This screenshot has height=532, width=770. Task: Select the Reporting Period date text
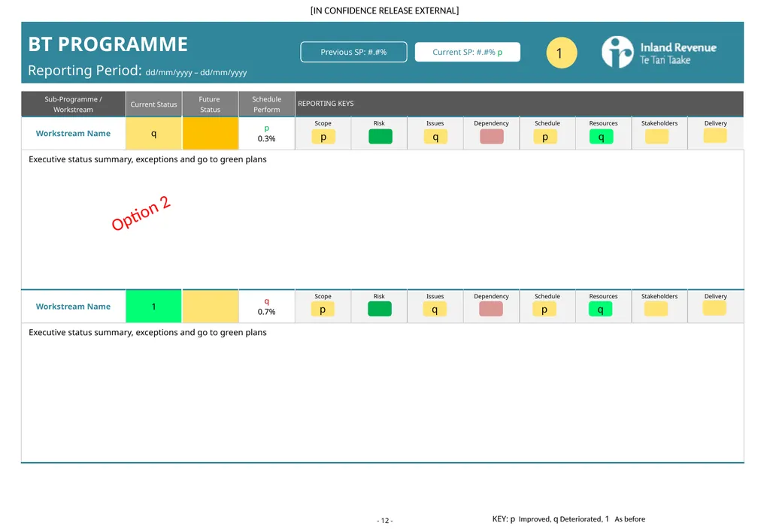click(196, 73)
